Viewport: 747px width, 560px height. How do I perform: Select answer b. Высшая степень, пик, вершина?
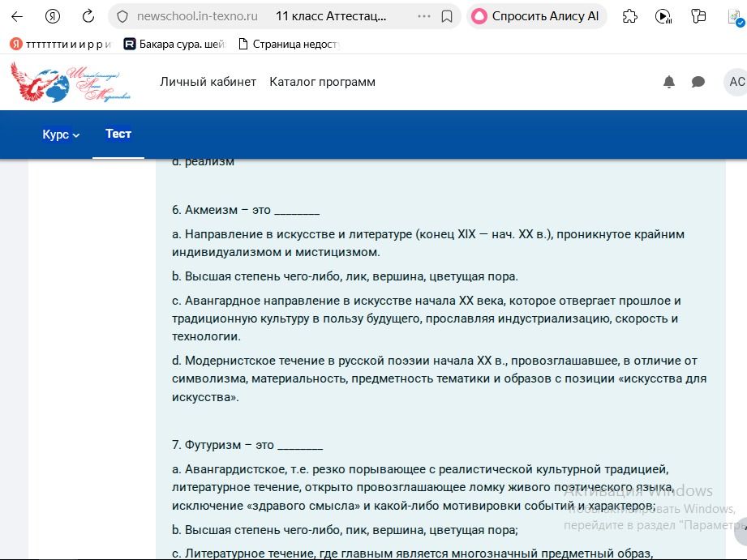point(345,530)
